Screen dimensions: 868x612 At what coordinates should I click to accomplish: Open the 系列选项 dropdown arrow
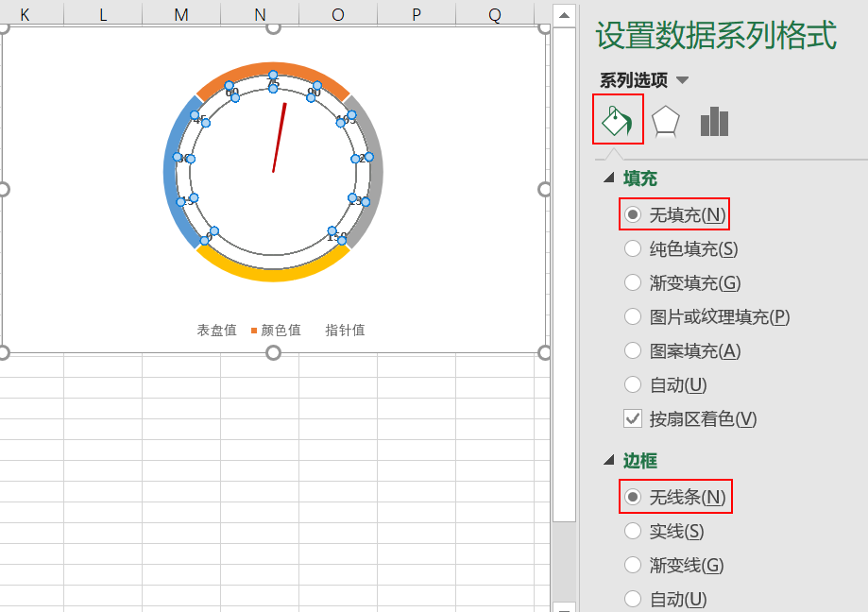(683, 80)
